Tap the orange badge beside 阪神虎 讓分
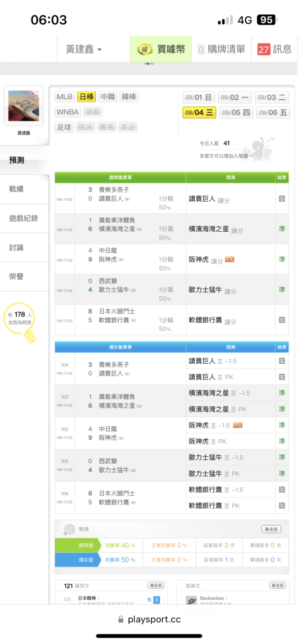The height and width of the screenshot is (644, 298). click(x=230, y=259)
